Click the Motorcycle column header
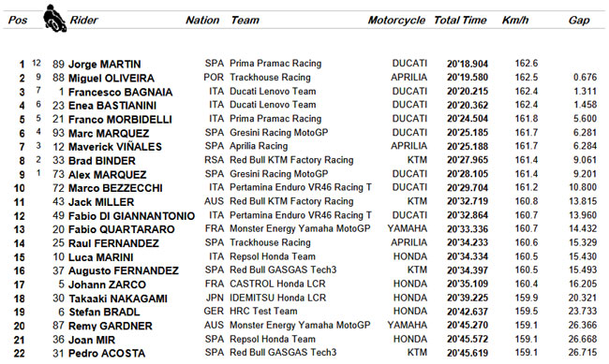 tap(396, 21)
